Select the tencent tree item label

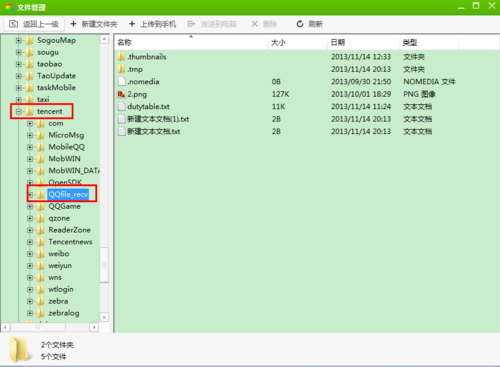pos(50,111)
